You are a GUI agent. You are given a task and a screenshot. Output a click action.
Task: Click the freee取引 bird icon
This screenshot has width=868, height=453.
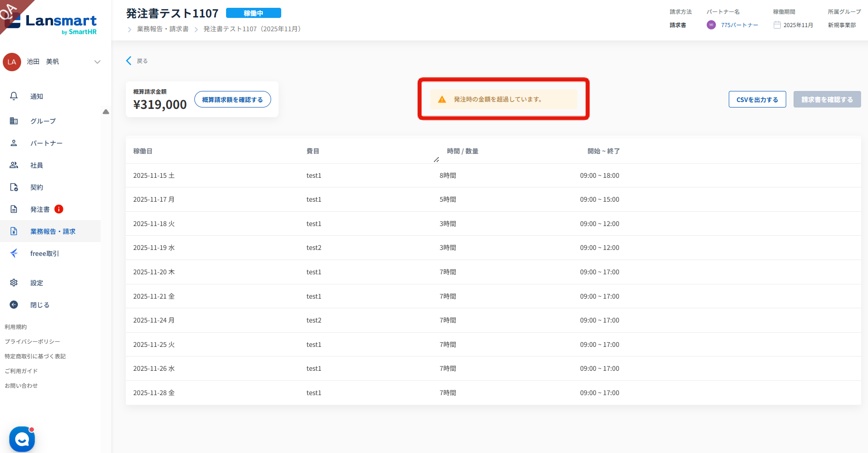click(14, 253)
